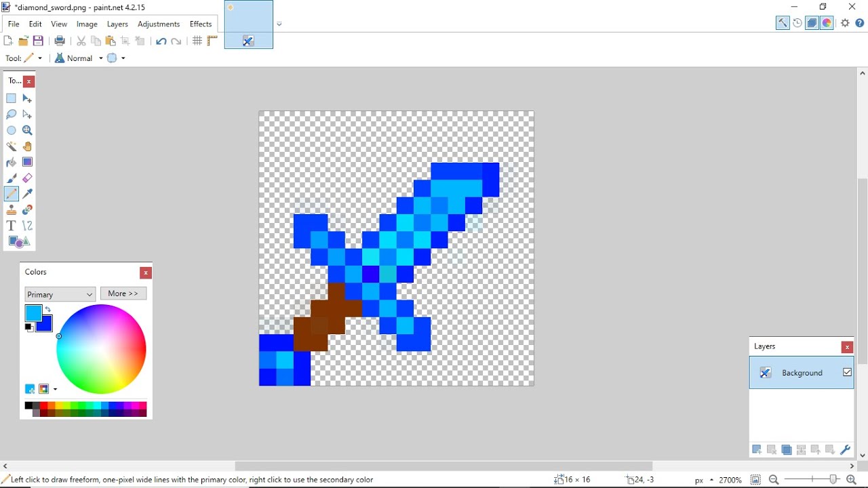Screen dimensions: 868x488
Task: Select the Color Picker eyedropper tool
Action: (x=28, y=195)
